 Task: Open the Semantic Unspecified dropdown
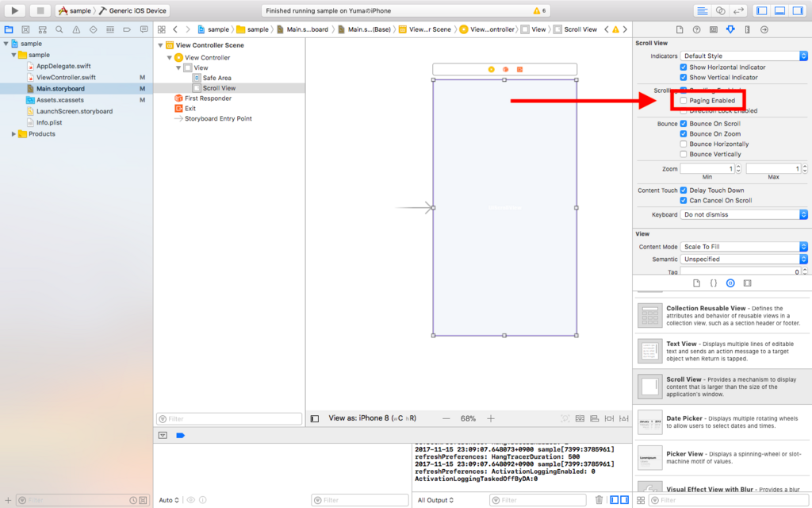[744, 260]
